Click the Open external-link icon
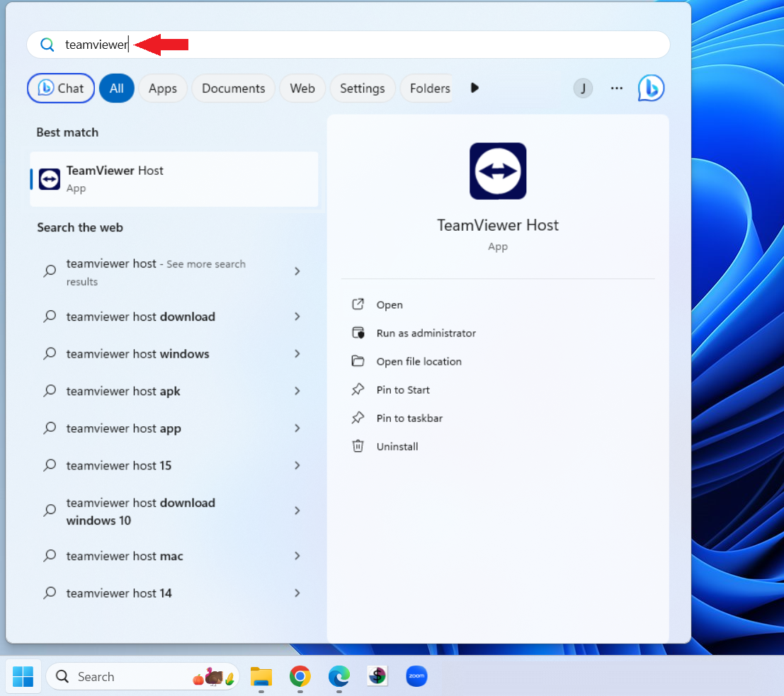Image resolution: width=784 pixels, height=696 pixels. [358, 304]
